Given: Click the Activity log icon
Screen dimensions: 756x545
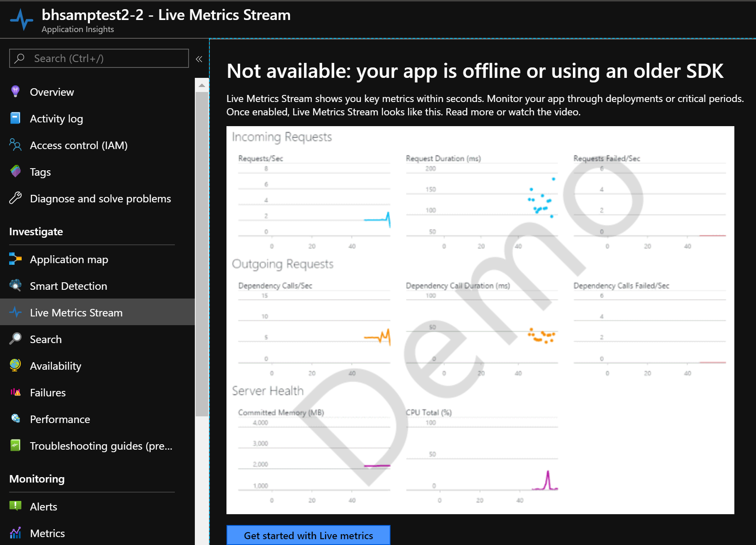Looking at the screenshot, I should [15, 118].
